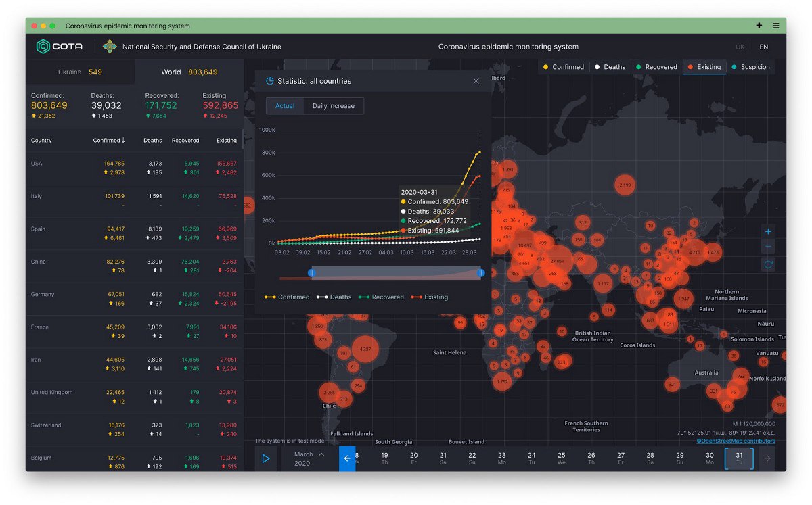Switch to the Ukraine 549 tab
812x505 pixels.
click(81, 72)
